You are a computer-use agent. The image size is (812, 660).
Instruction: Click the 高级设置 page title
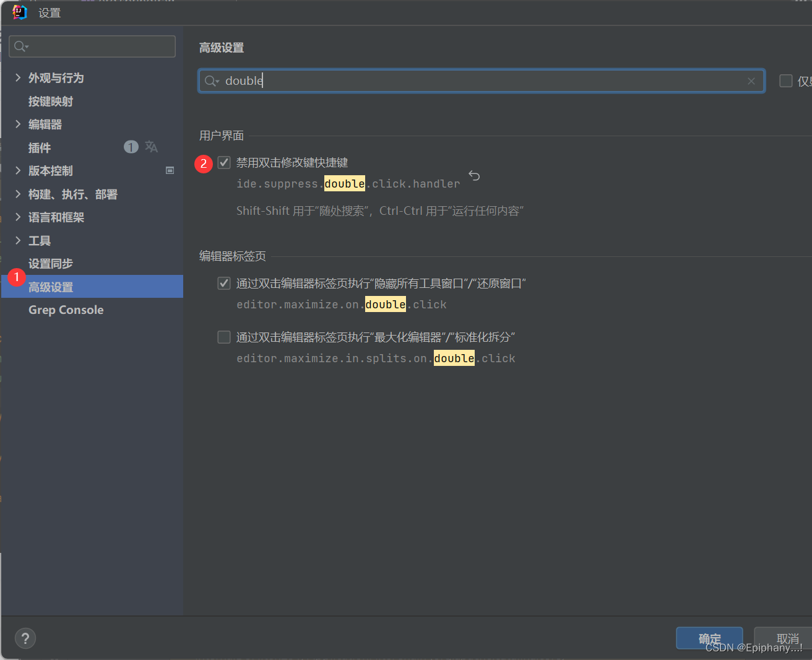222,48
